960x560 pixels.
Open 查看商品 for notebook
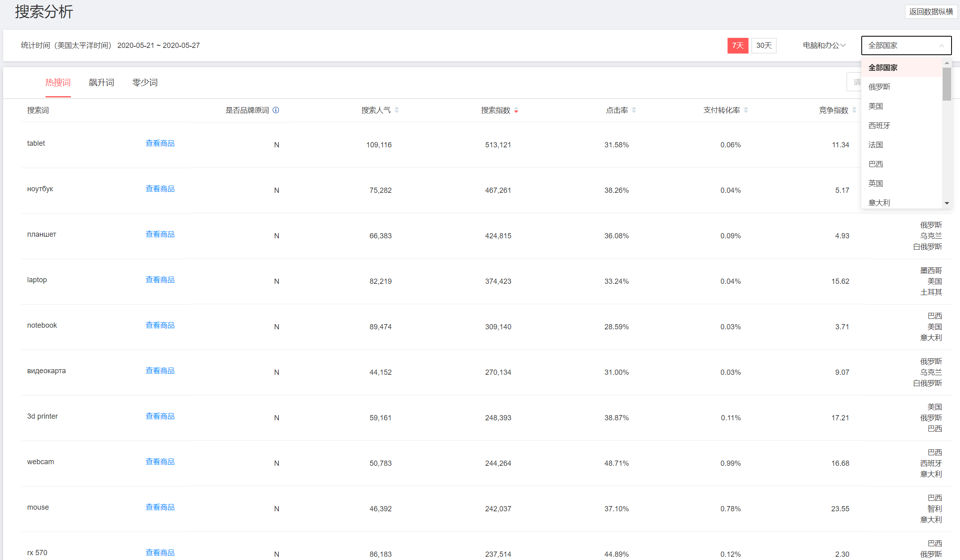tap(160, 325)
